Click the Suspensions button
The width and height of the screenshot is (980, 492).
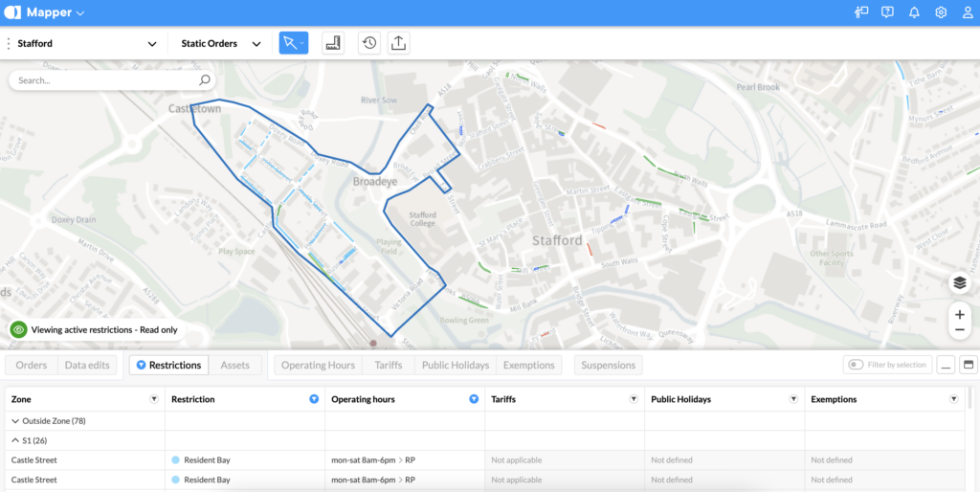608,365
